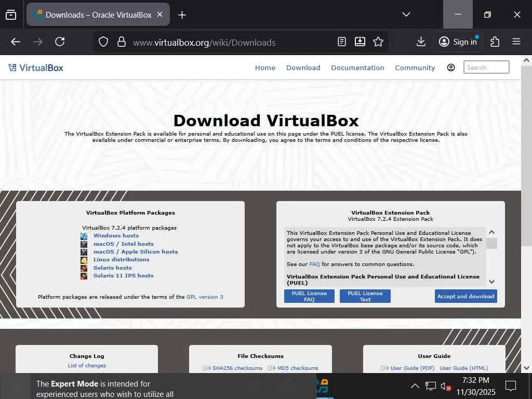
Task: Open the Linux distributions link
Action: 122,260
